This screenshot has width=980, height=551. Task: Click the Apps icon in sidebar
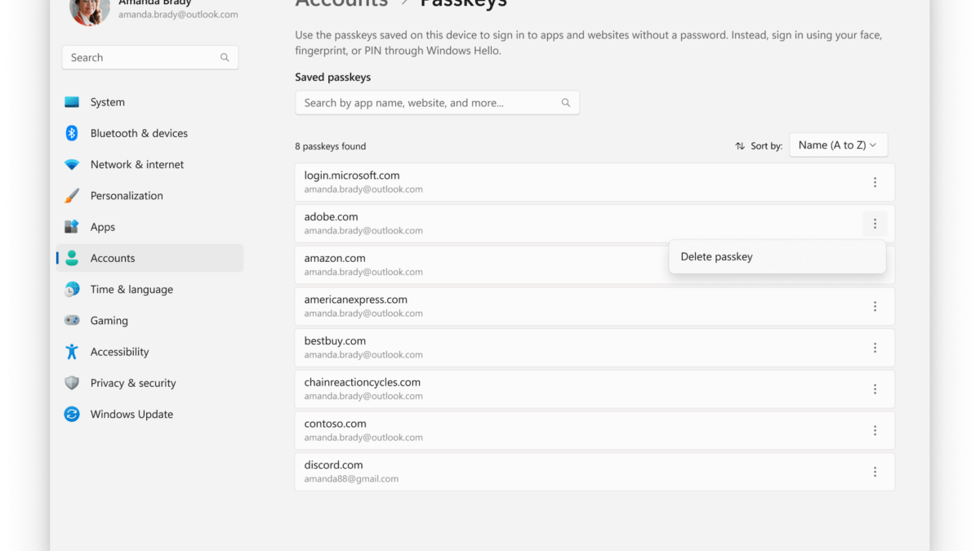[x=72, y=227]
